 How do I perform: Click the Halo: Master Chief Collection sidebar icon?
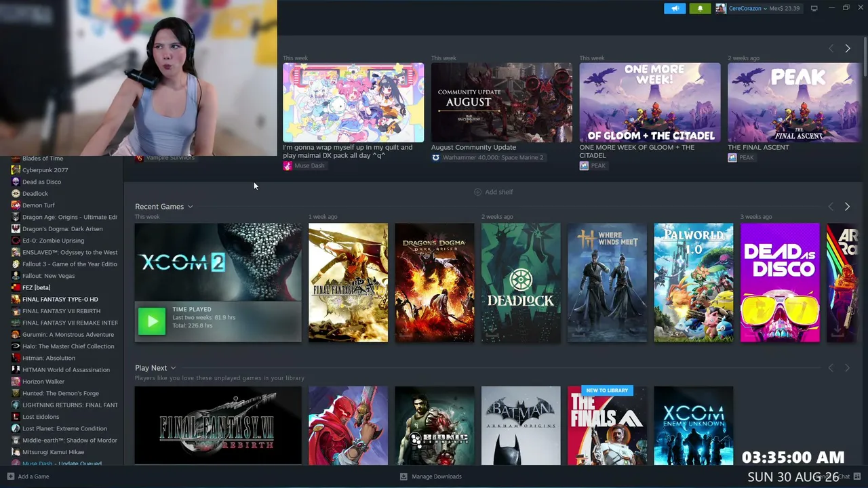coord(16,346)
